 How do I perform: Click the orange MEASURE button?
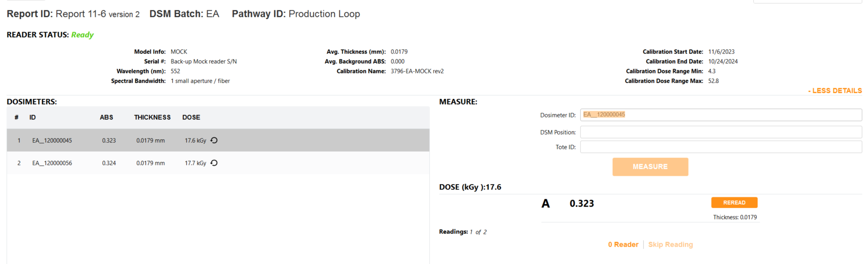[650, 167]
